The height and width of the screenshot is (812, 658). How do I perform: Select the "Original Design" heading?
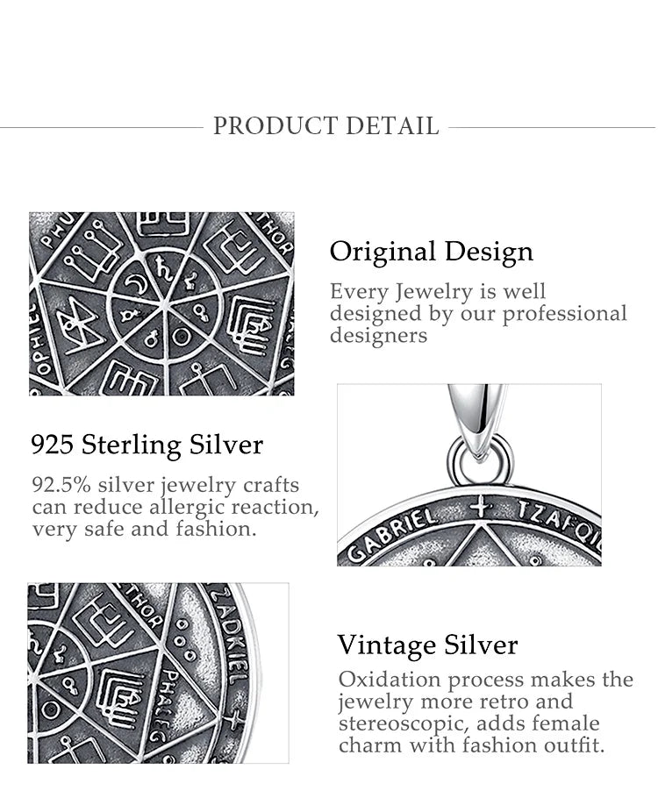431,252
